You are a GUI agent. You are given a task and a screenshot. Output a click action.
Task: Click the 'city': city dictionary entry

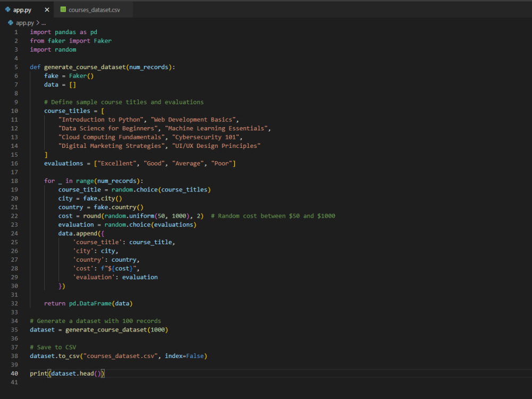click(x=95, y=252)
